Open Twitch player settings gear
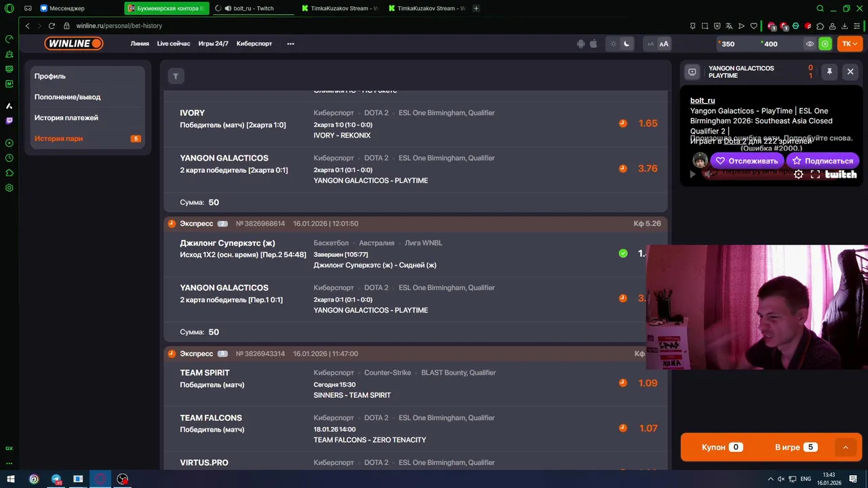The width and height of the screenshot is (868, 488). click(x=799, y=174)
